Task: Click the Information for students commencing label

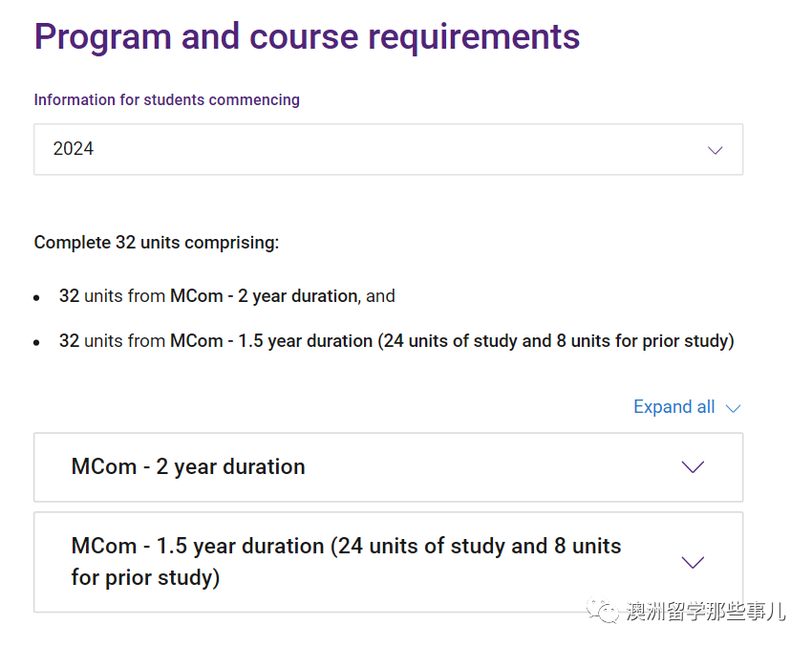Action: click(166, 99)
